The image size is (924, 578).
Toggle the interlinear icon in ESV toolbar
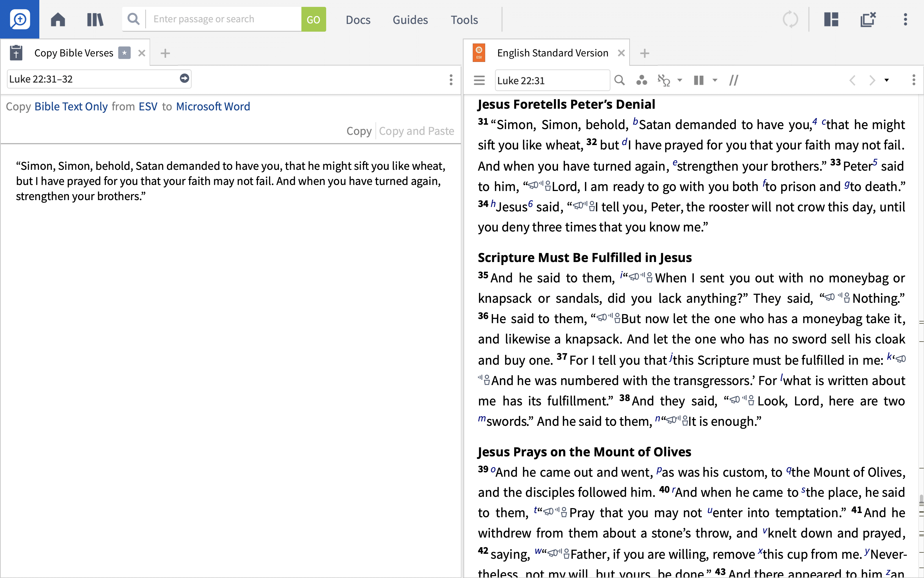pyautogui.click(x=664, y=80)
